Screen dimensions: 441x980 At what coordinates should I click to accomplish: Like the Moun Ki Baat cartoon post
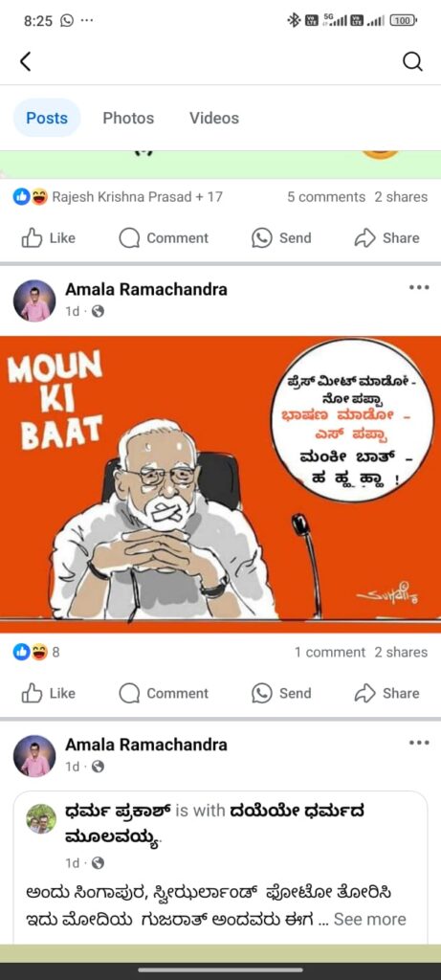click(49, 693)
